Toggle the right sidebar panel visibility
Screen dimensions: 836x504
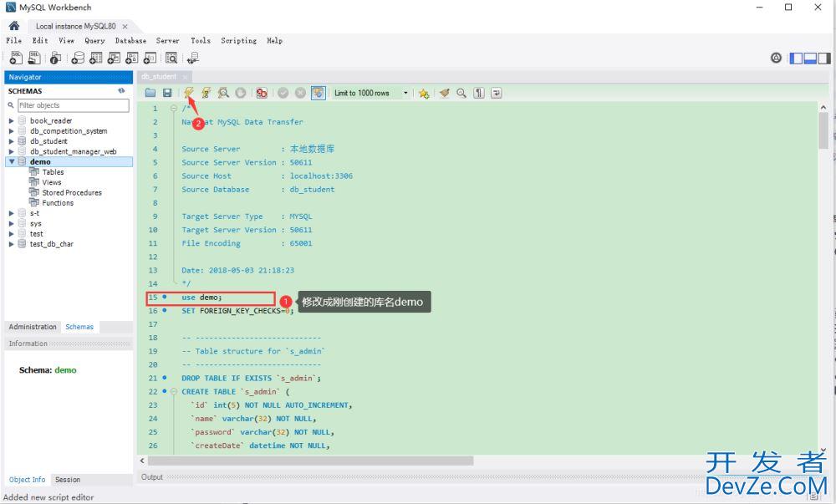pyautogui.click(x=823, y=58)
